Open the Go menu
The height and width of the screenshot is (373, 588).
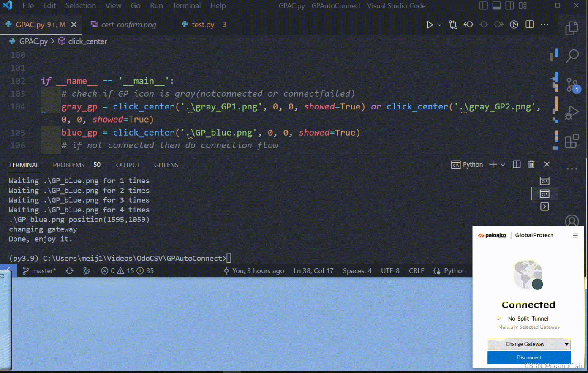(x=136, y=5)
